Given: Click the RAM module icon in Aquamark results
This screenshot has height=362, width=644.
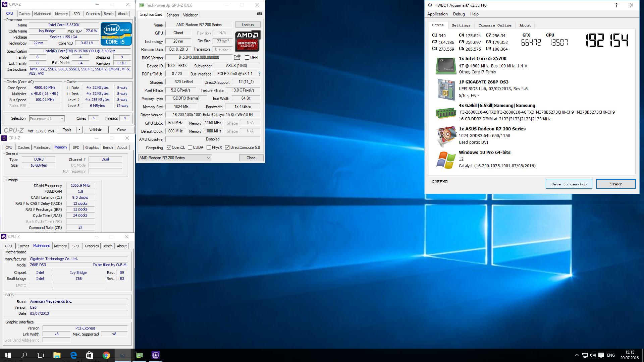Looking at the screenshot, I should (446, 113).
